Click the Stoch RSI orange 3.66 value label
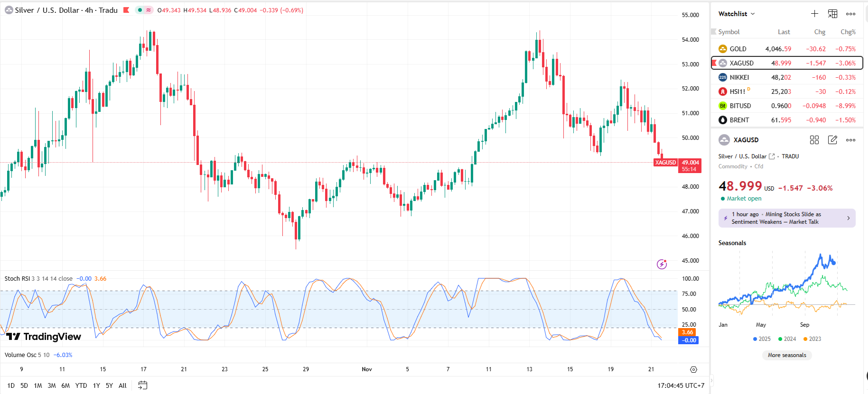Viewport: 868px width, 394px height. [100, 279]
